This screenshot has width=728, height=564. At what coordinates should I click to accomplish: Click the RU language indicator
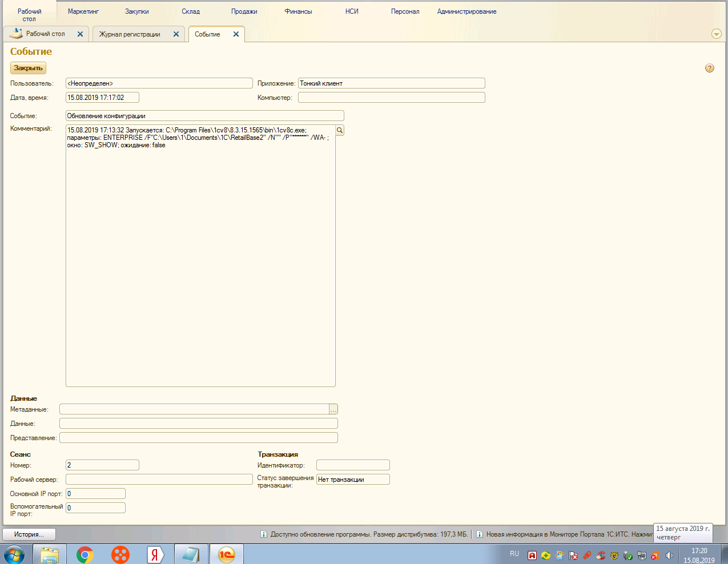[514, 554]
